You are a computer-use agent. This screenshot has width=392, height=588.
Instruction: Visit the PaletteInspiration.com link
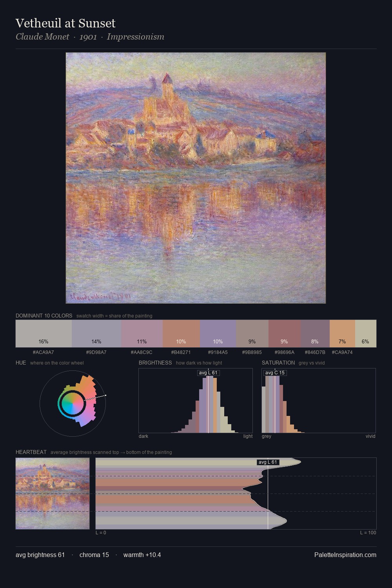click(345, 555)
